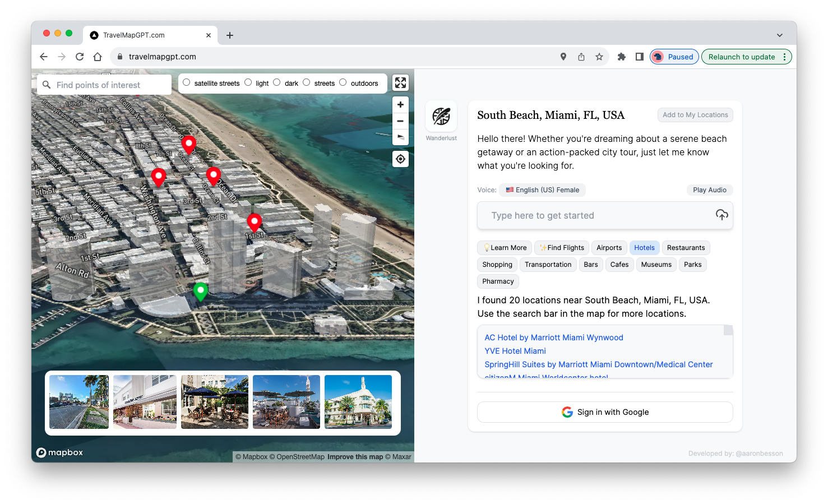Screen dimensions: 828x504
Task: Click Sign in with Google button
Action: point(605,412)
